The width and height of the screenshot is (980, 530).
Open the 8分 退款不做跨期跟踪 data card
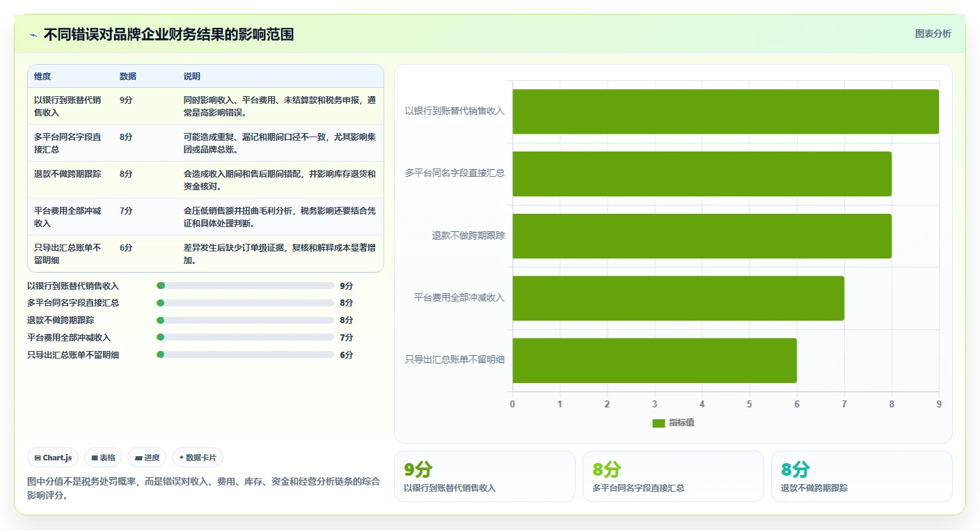tap(862, 476)
